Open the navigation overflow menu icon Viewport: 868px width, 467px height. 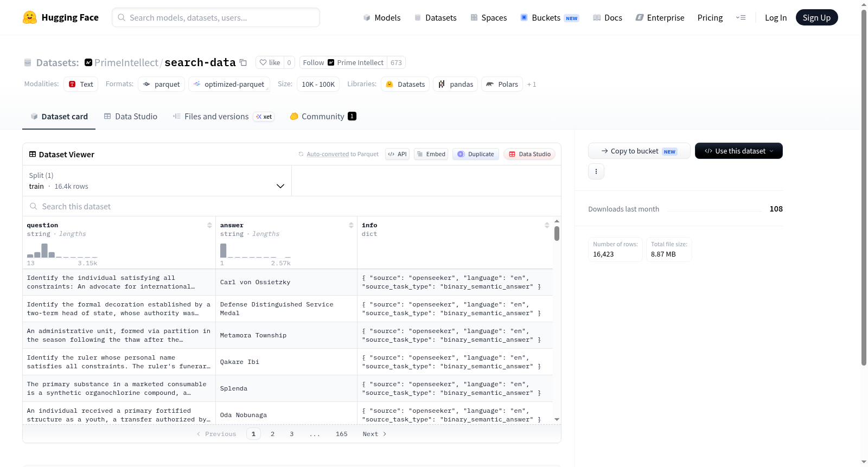[741, 17]
